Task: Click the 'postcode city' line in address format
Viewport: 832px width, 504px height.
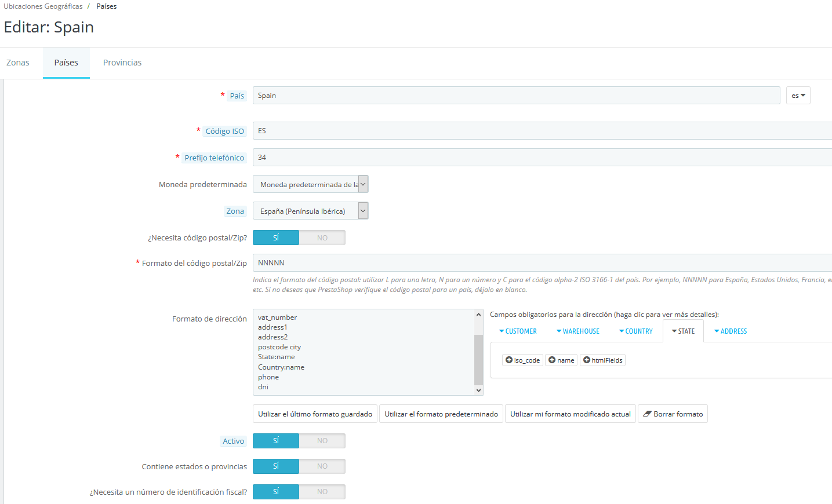Action: [279, 347]
